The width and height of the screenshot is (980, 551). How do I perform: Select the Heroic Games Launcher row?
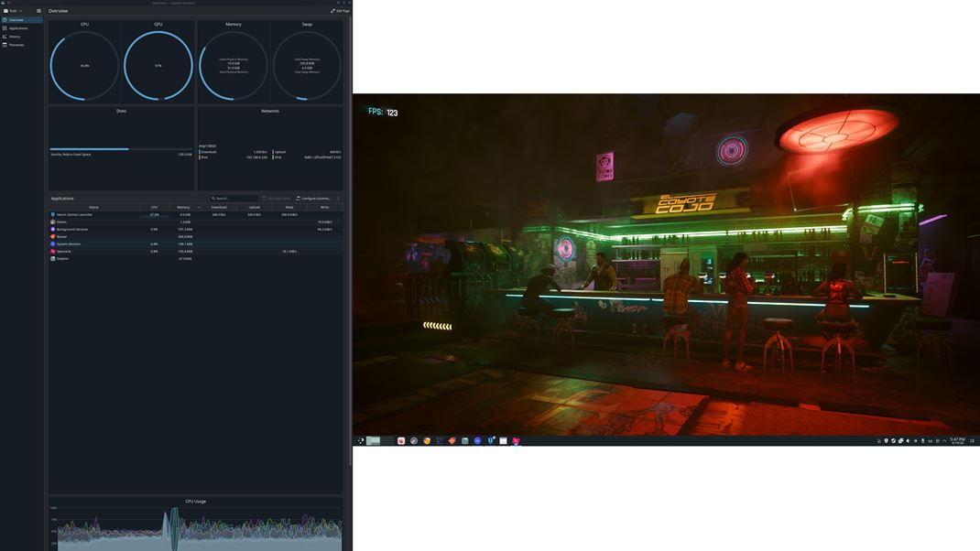coord(196,214)
